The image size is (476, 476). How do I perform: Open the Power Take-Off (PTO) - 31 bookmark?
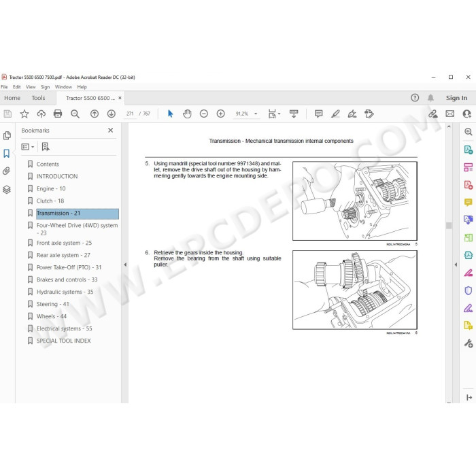coord(69,267)
